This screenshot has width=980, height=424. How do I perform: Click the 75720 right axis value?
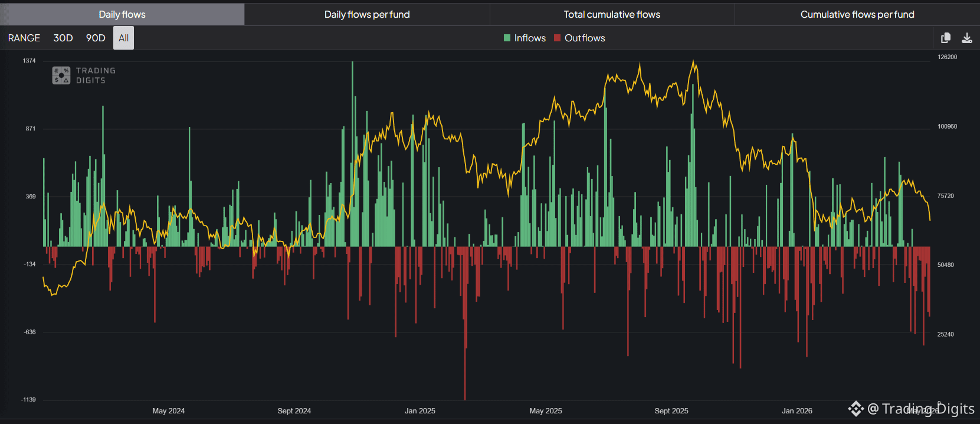pos(946,195)
